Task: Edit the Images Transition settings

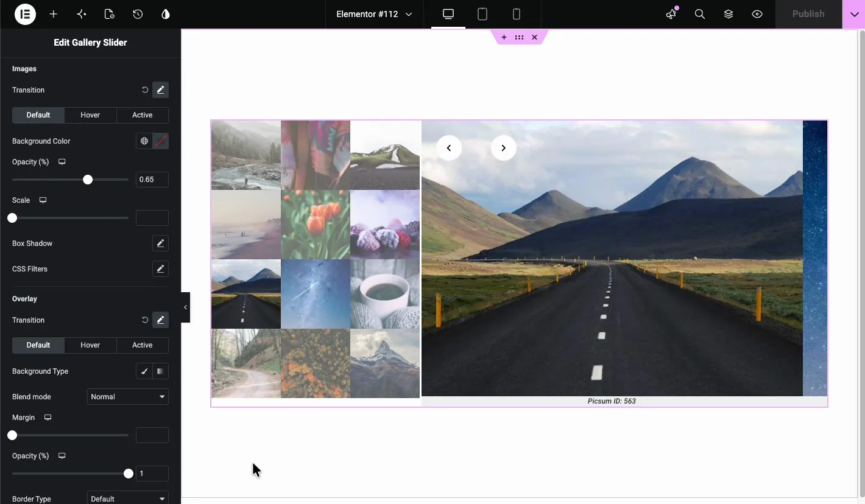Action: 160,90
